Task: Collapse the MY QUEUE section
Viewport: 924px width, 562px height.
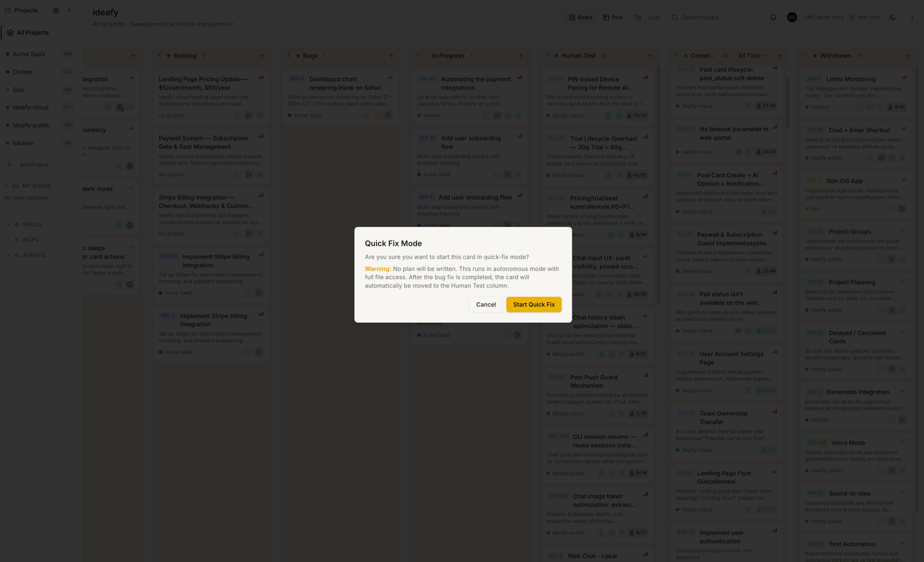Action: [x=29, y=186]
